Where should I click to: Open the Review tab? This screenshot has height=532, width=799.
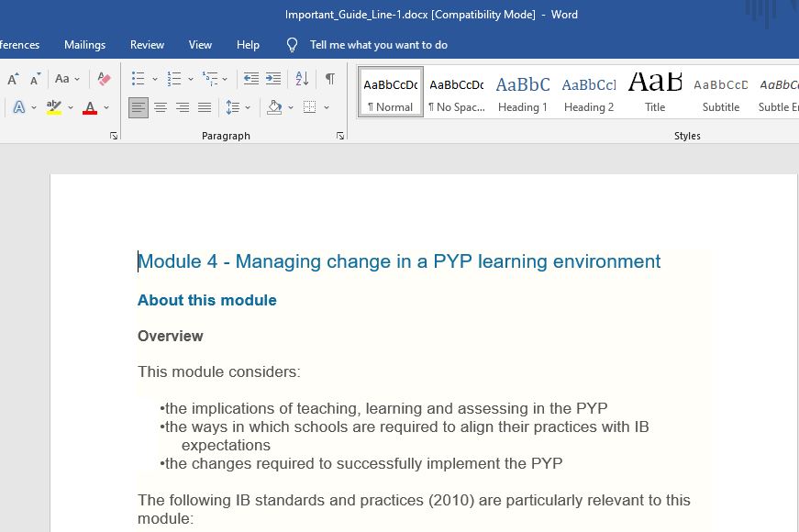(148, 45)
